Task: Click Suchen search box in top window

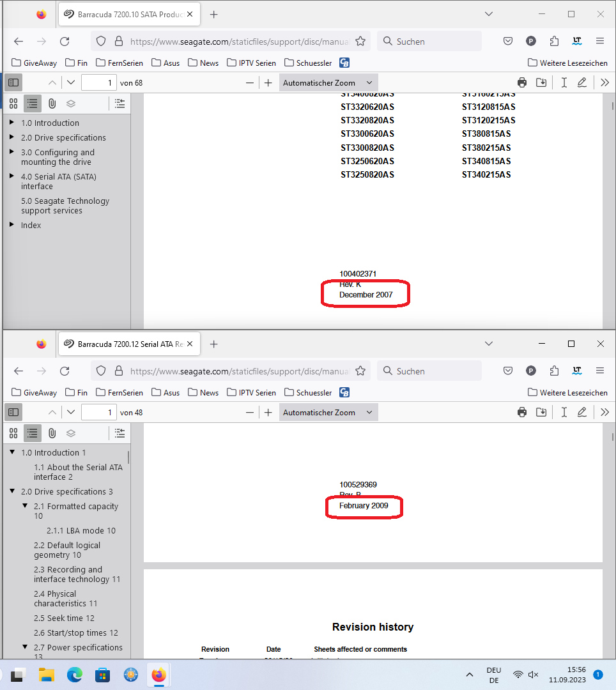Action: [x=429, y=42]
